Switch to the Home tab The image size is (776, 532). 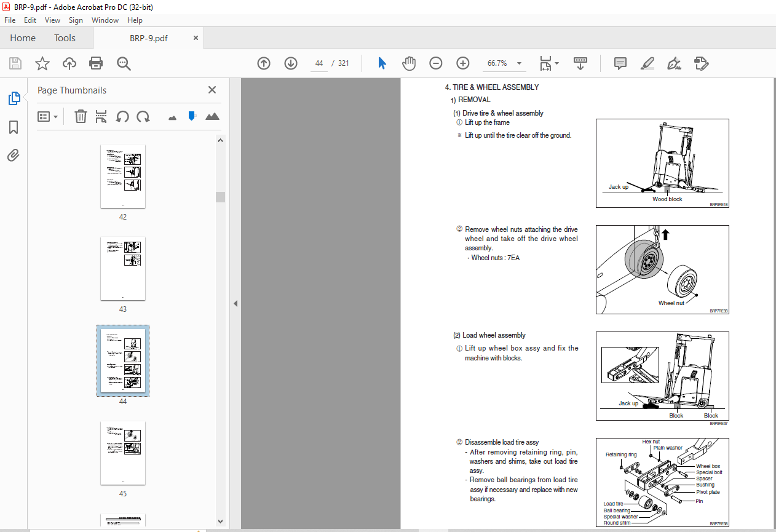click(23, 38)
